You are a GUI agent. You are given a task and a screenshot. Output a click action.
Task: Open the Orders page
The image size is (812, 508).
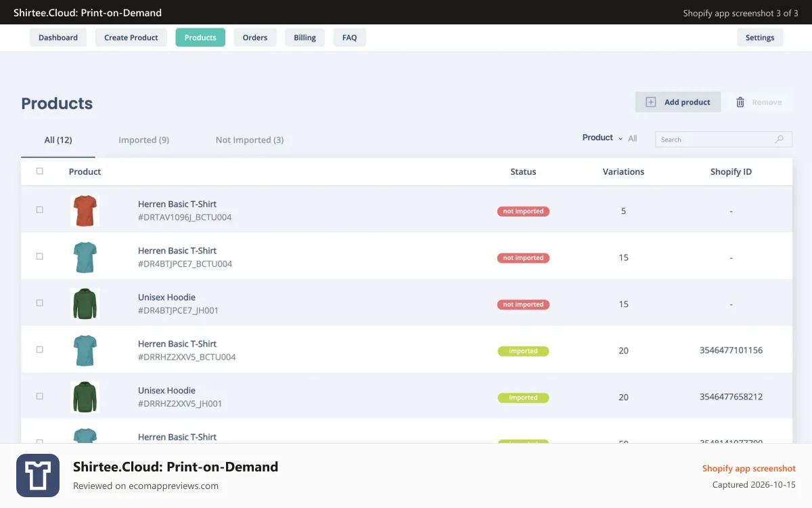[255, 37]
